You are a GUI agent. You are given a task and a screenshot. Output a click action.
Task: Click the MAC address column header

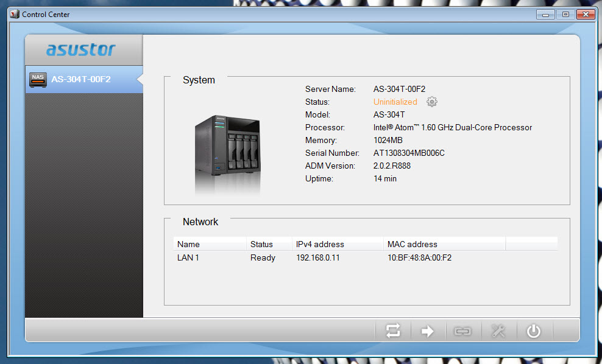[x=444, y=244]
